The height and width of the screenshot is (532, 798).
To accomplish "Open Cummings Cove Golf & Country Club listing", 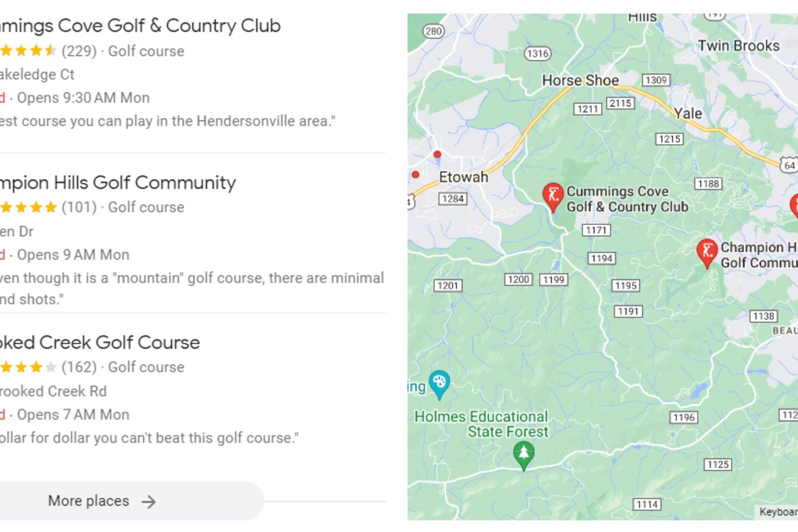I will (140, 25).
